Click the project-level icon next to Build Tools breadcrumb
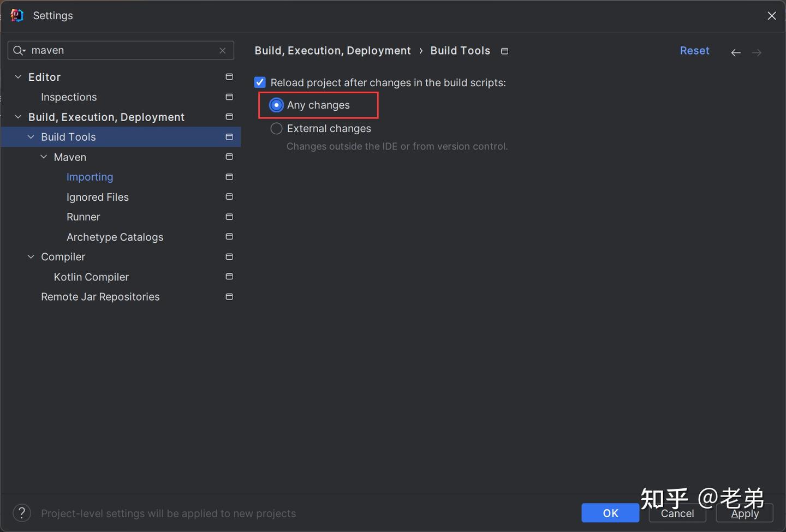The width and height of the screenshot is (786, 532). [x=505, y=51]
